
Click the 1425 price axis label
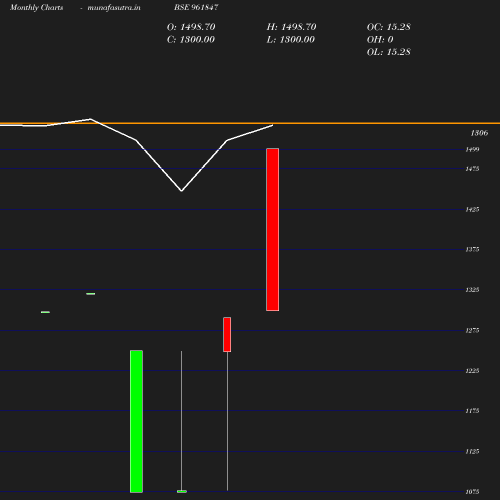coord(472,209)
